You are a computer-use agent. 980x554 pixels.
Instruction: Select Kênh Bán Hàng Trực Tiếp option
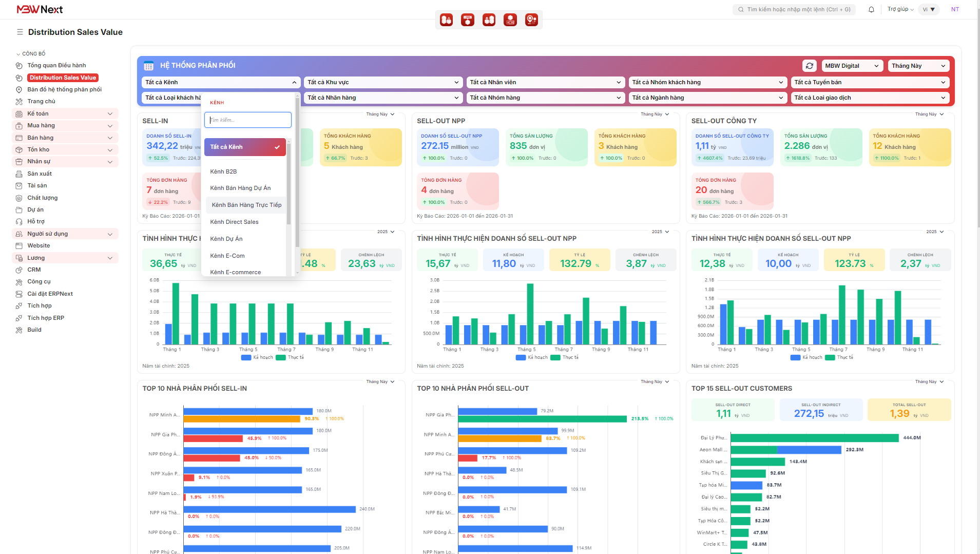pyautogui.click(x=246, y=205)
